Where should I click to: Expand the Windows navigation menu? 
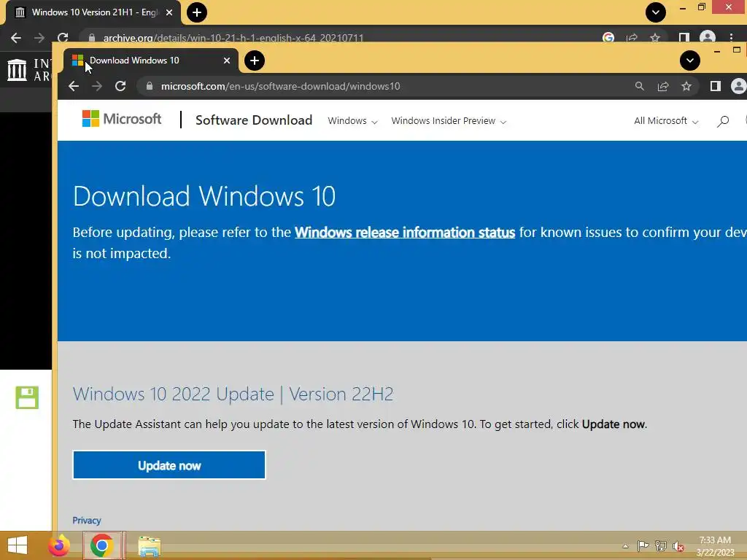(x=352, y=121)
